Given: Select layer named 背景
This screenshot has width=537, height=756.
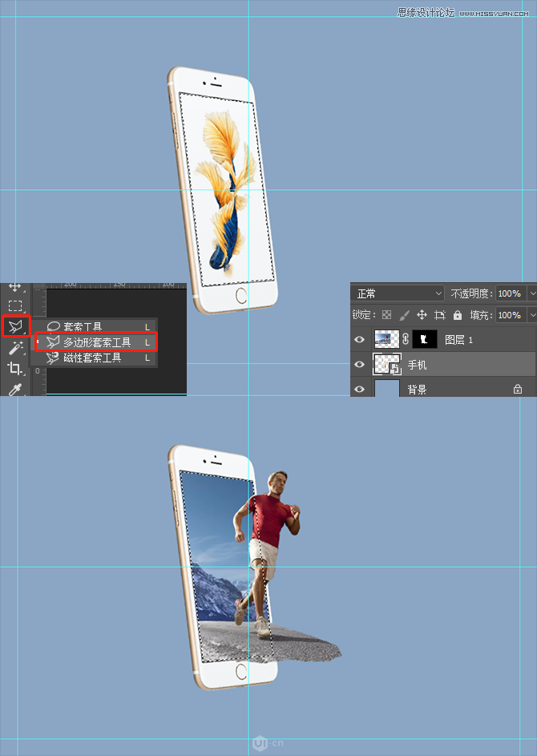Looking at the screenshot, I should coord(418,390).
